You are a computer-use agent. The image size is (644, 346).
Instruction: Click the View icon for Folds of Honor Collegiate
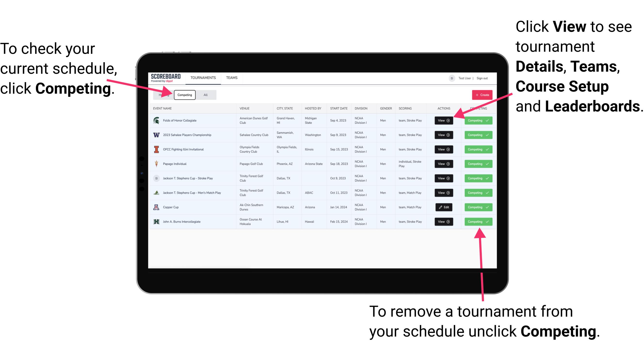444,121
